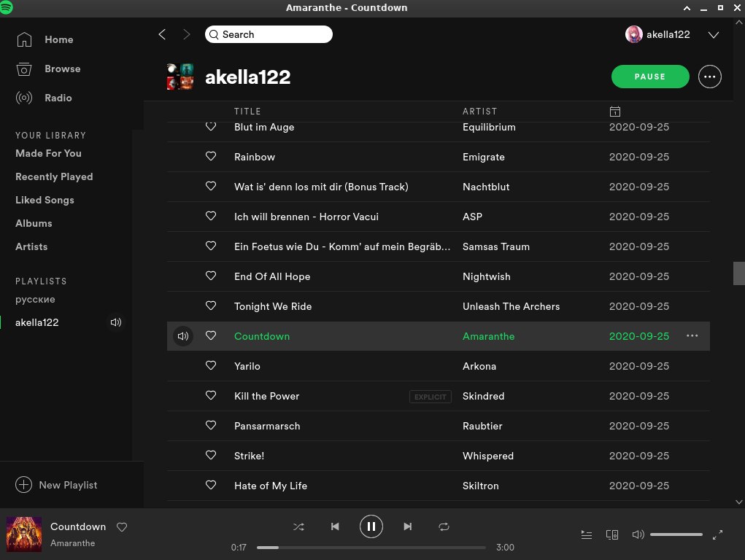Screen dimensions: 745x560
Task: Open akella122 profile avatar
Action: tap(634, 34)
